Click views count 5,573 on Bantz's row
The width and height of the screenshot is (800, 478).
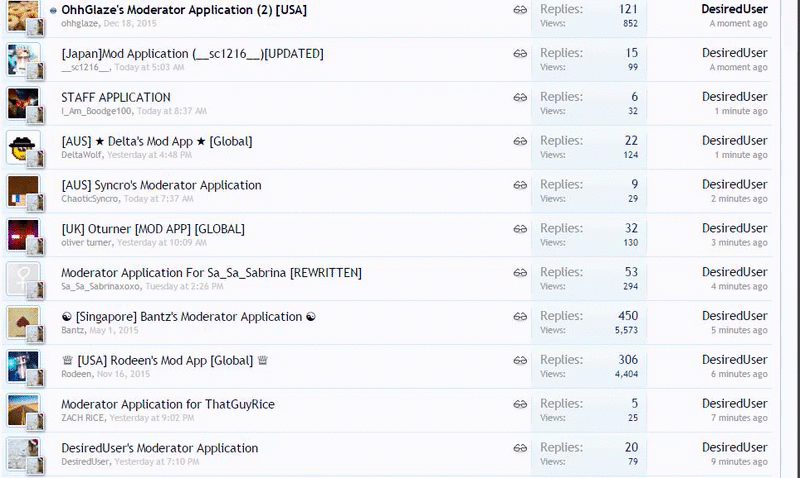coord(627,331)
